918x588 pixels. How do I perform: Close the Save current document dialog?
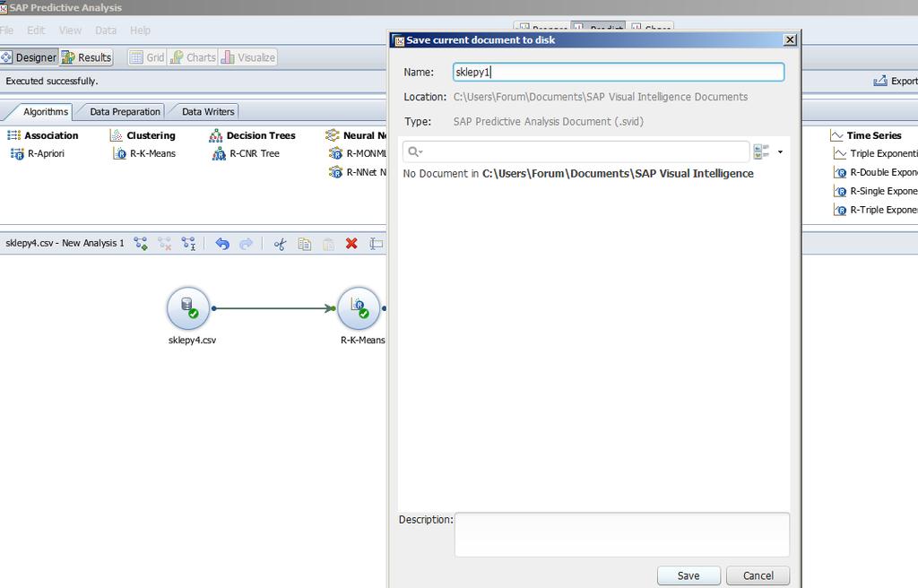[x=790, y=39]
